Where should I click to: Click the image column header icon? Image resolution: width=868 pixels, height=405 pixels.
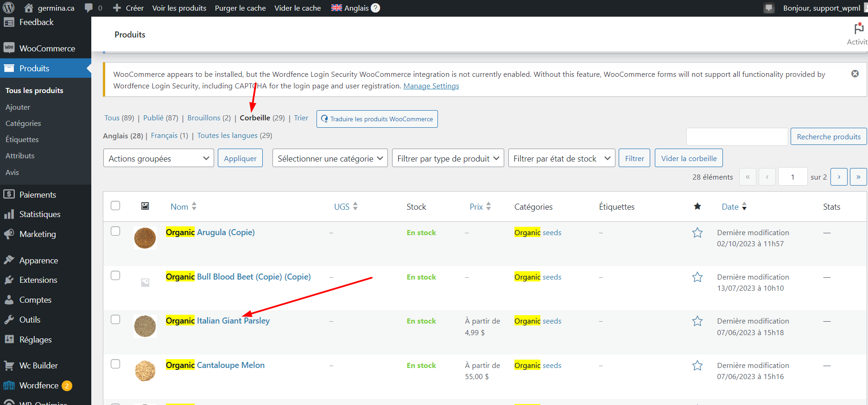click(145, 206)
